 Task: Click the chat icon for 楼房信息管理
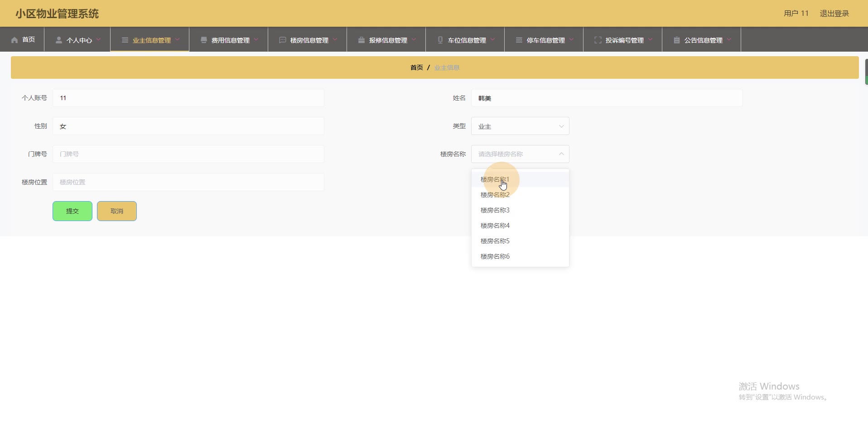(x=283, y=40)
